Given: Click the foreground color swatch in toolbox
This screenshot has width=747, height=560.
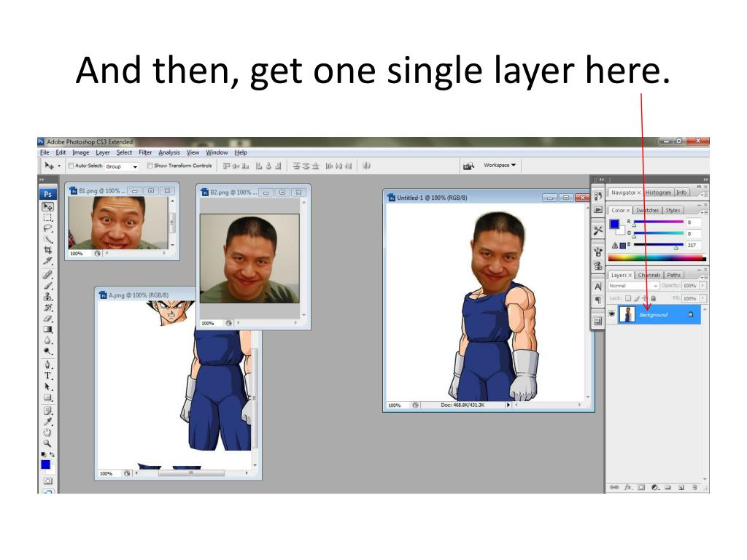Looking at the screenshot, I should click(45, 464).
